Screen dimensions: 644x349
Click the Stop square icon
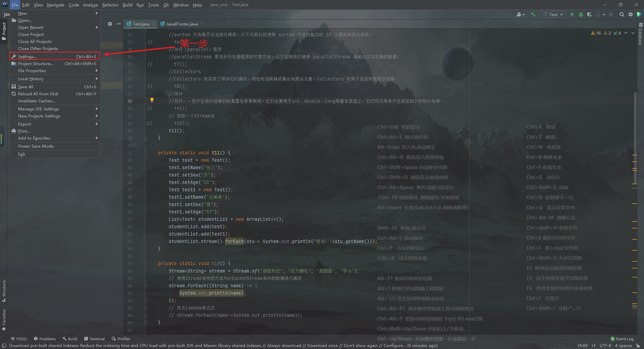point(611,14)
